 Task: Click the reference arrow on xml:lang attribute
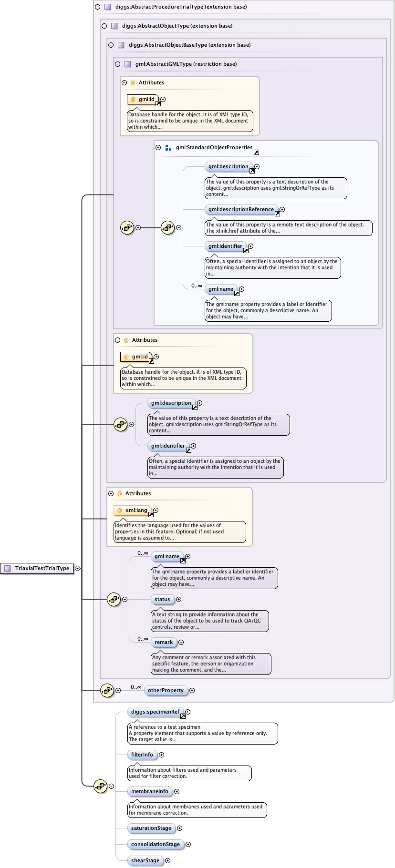(151, 514)
